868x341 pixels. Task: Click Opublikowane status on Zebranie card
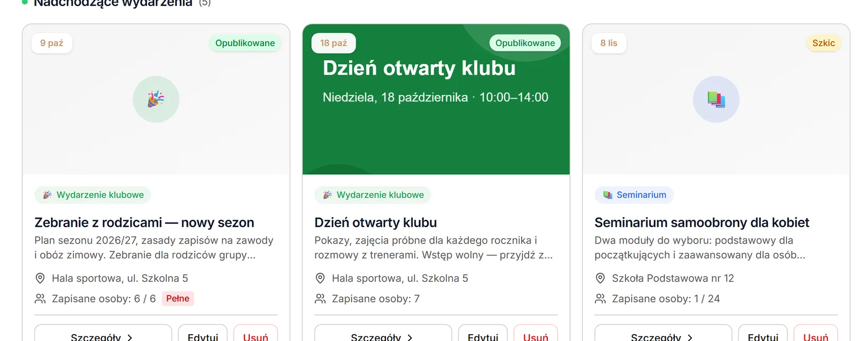pyautogui.click(x=245, y=43)
